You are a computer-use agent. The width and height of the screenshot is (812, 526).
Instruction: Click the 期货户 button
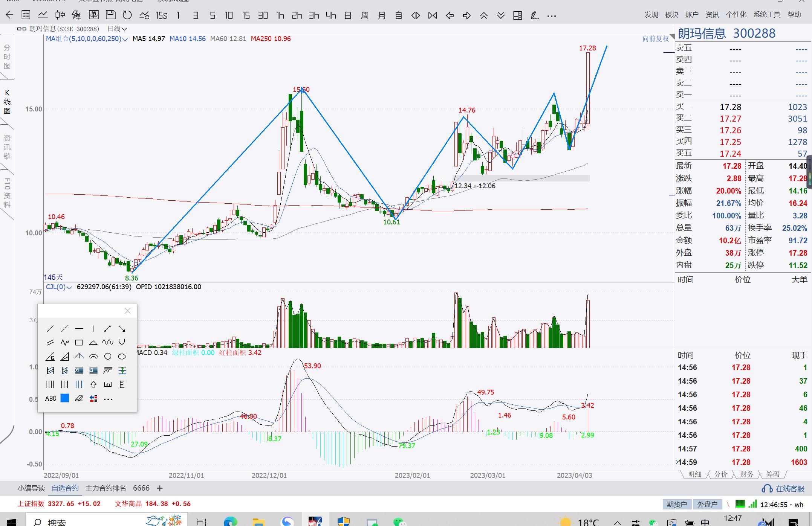tap(676, 504)
